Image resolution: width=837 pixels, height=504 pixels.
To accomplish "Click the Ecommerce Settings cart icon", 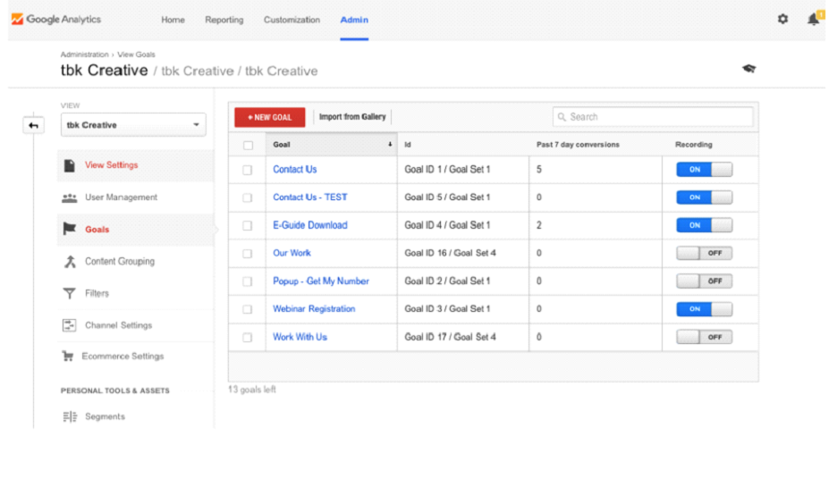I will [x=68, y=356].
